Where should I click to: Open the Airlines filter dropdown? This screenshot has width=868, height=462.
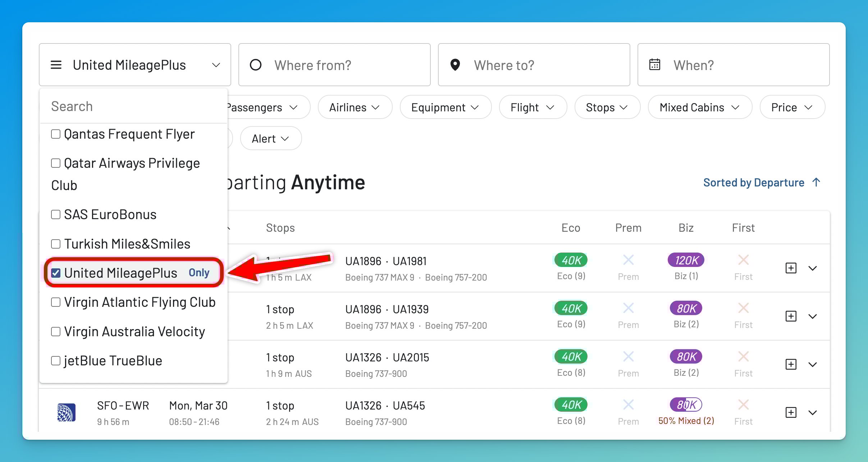pyautogui.click(x=355, y=107)
